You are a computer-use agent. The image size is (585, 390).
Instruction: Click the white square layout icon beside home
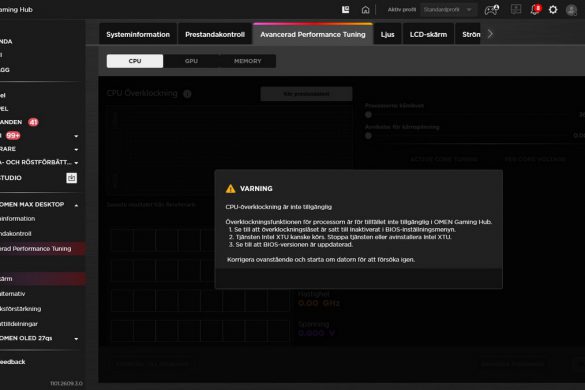[345, 10]
